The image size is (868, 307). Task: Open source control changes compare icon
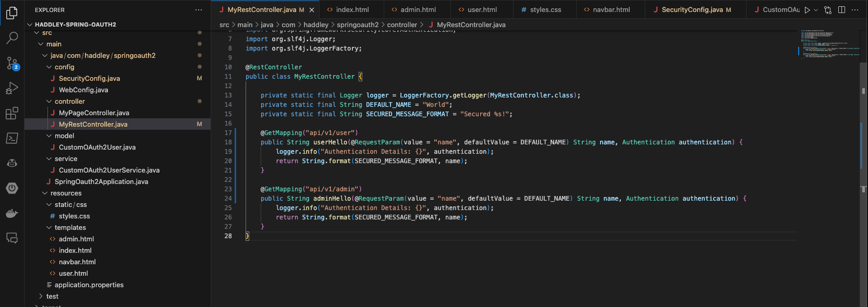point(828,10)
